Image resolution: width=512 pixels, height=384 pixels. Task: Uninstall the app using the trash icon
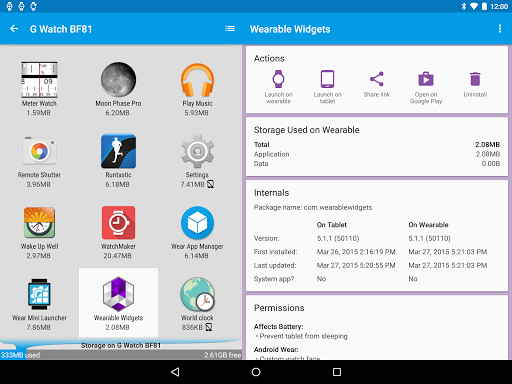(475, 84)
